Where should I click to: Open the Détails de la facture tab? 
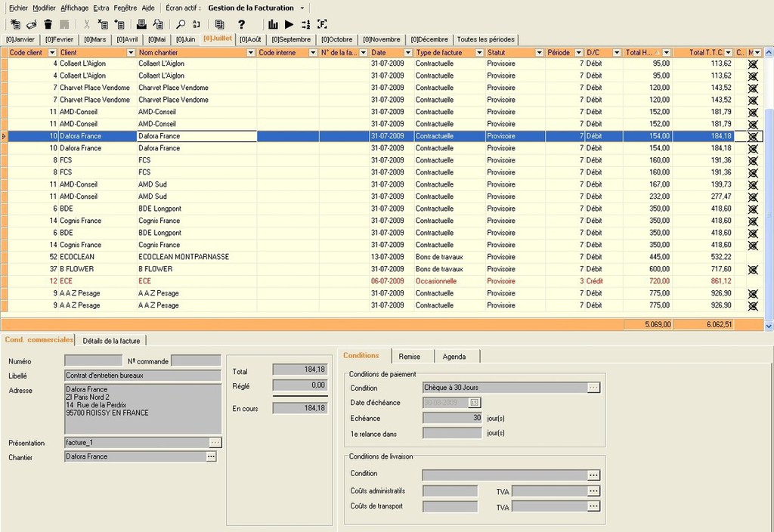111,341
